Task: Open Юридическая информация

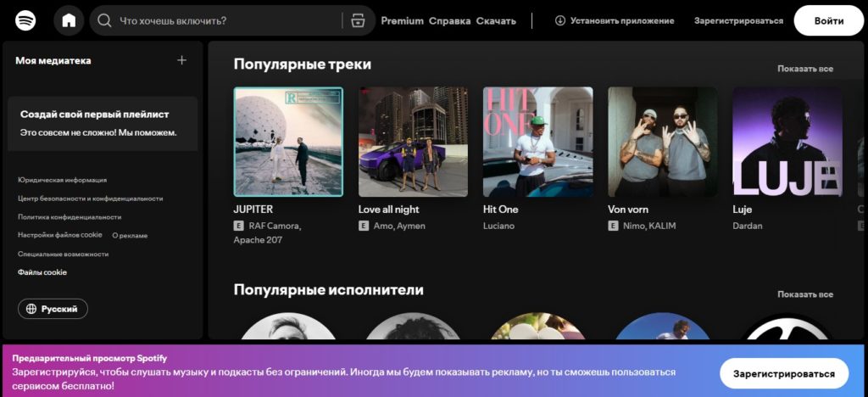Action: coord(62,180)
